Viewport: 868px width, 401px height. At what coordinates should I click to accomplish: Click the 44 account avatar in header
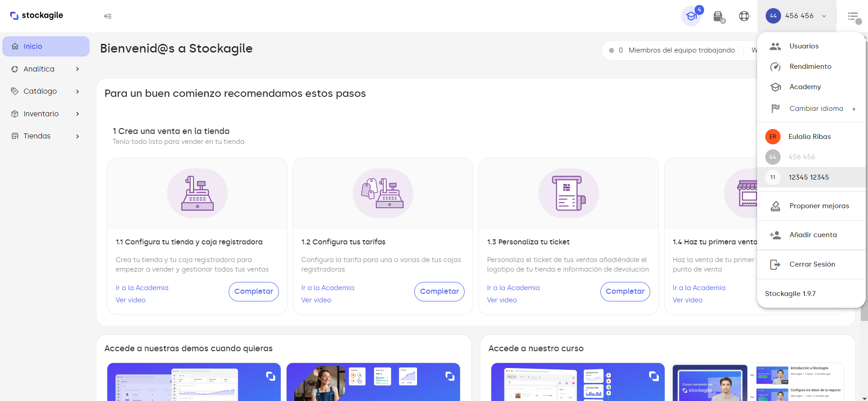[x=773, y=16]
